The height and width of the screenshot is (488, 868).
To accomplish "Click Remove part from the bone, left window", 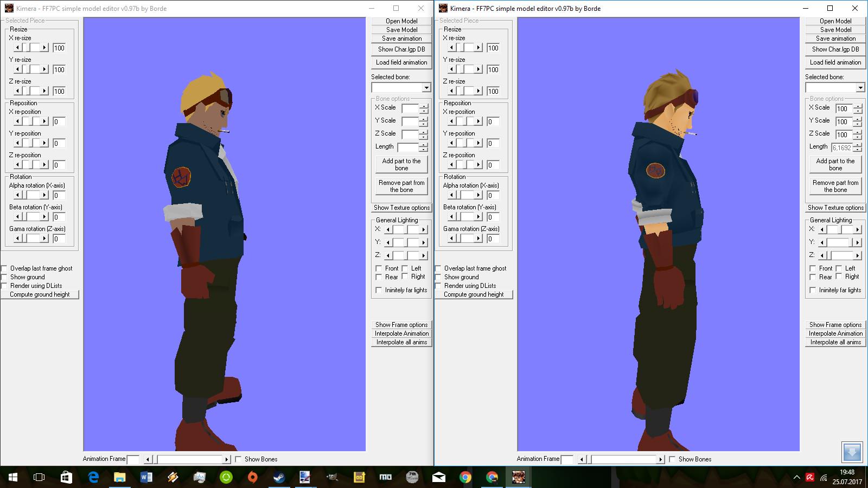I will pyautogui.click(x=401, y=186).
